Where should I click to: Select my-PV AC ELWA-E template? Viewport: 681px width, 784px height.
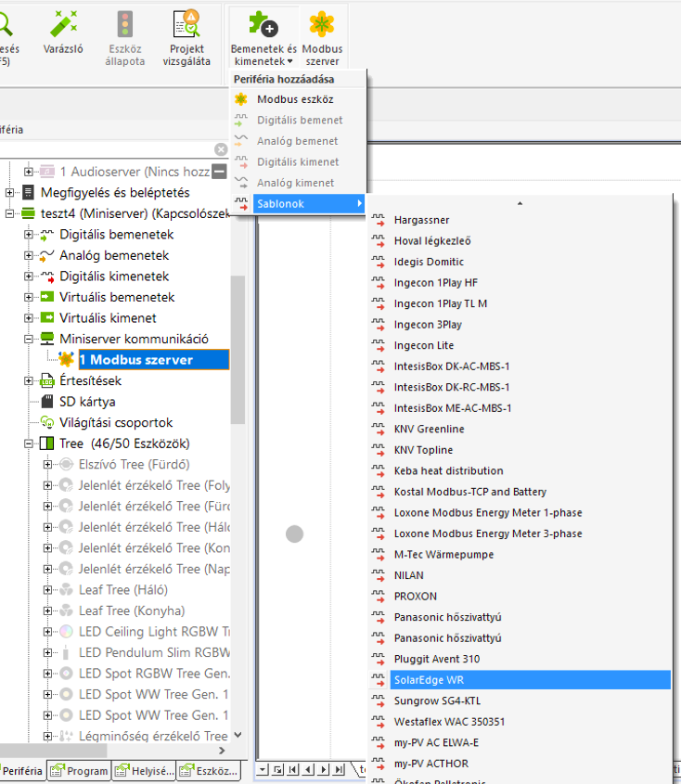coord(520,743)
